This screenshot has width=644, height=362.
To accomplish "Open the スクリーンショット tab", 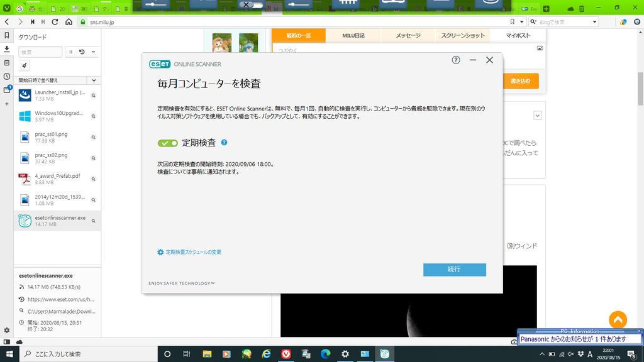I will click(x=463, y=36).
